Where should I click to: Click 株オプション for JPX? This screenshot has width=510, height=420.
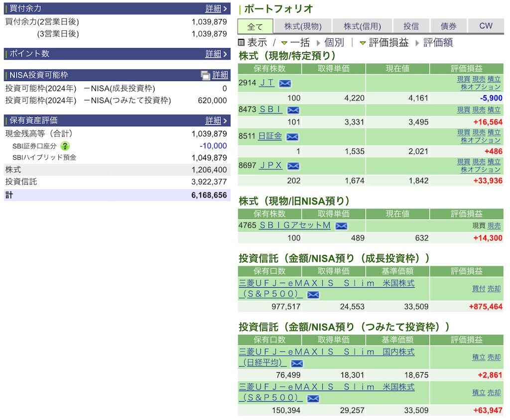(481, 169)
